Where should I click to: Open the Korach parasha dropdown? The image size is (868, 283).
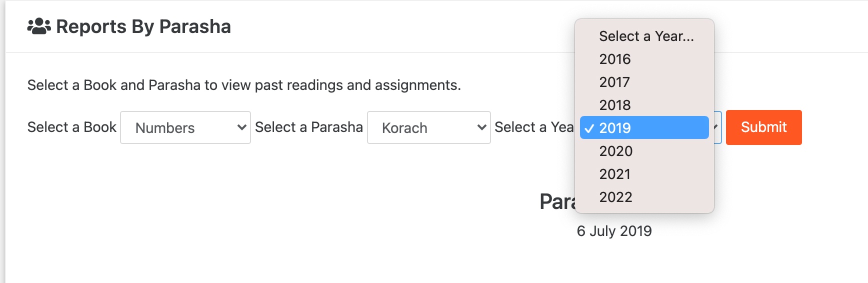[429, 127]
